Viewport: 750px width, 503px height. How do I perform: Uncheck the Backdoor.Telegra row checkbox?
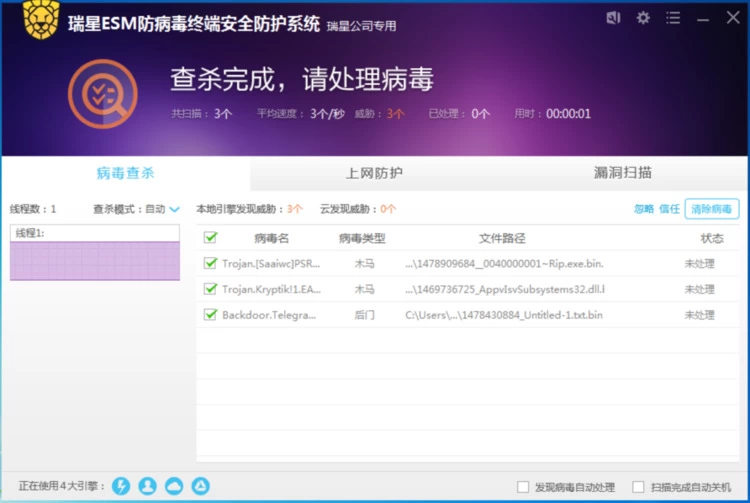[x=210, y=314]
